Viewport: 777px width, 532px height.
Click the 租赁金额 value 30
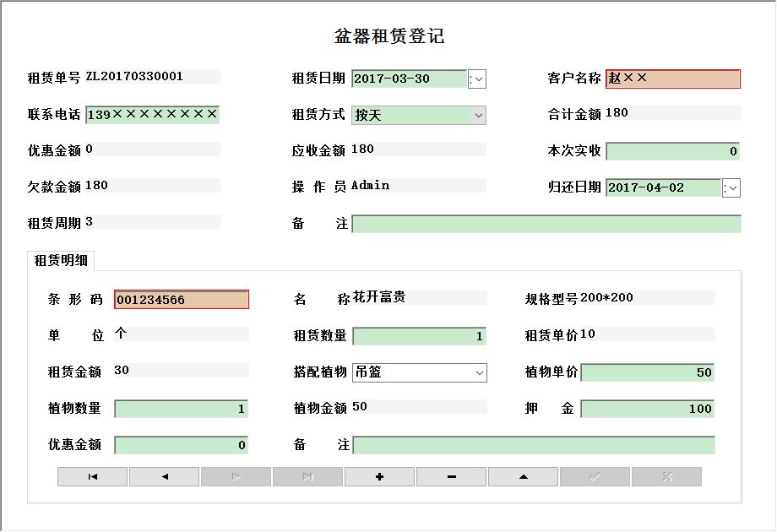[122, 370]
